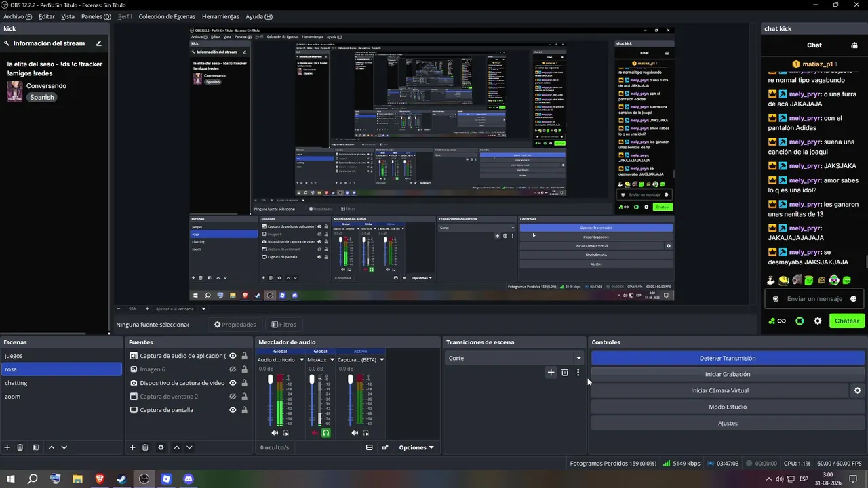
Task: Click Iniciar Grabación button
Action: point(728,374)
